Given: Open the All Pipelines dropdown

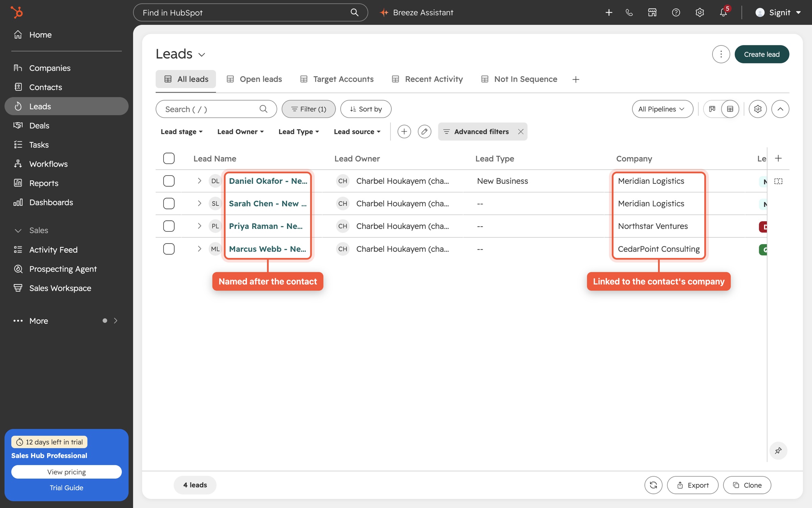Looking at the screenshot, I should click(x=662, y=109).
